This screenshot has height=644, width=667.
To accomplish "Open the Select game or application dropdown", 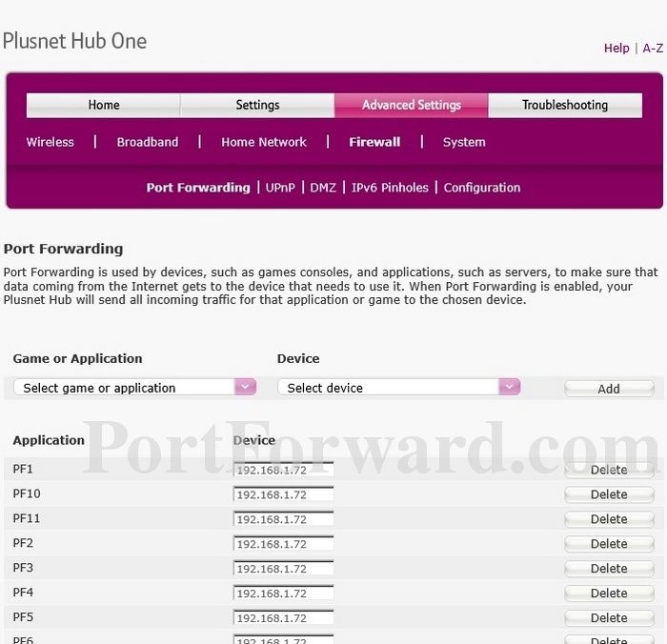I will [x=135, y=387].
